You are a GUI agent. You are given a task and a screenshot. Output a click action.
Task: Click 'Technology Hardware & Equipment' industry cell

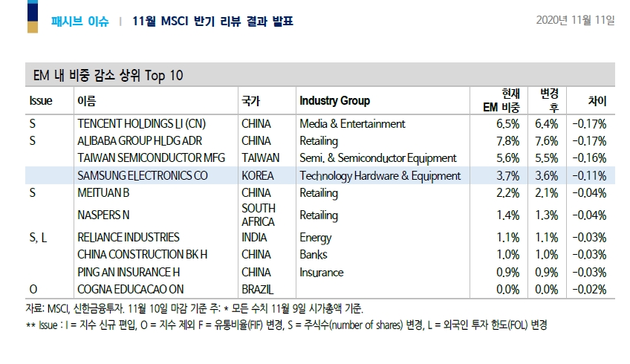(380, 176)
